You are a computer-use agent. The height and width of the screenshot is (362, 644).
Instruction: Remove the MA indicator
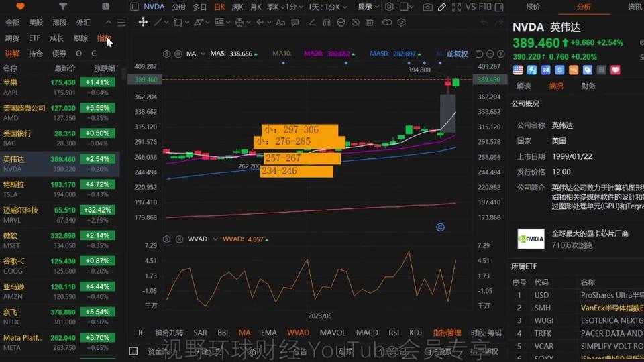[178, 54]
